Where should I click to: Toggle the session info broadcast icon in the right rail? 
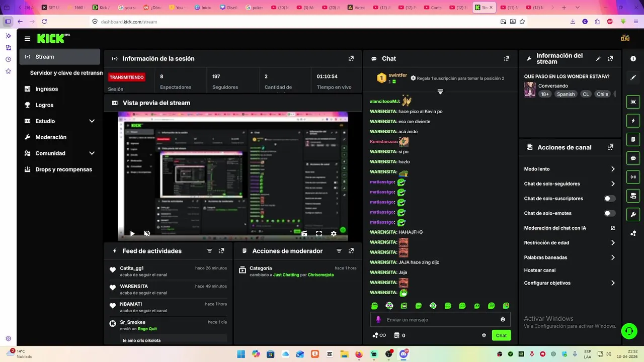[x=633, y=177]
